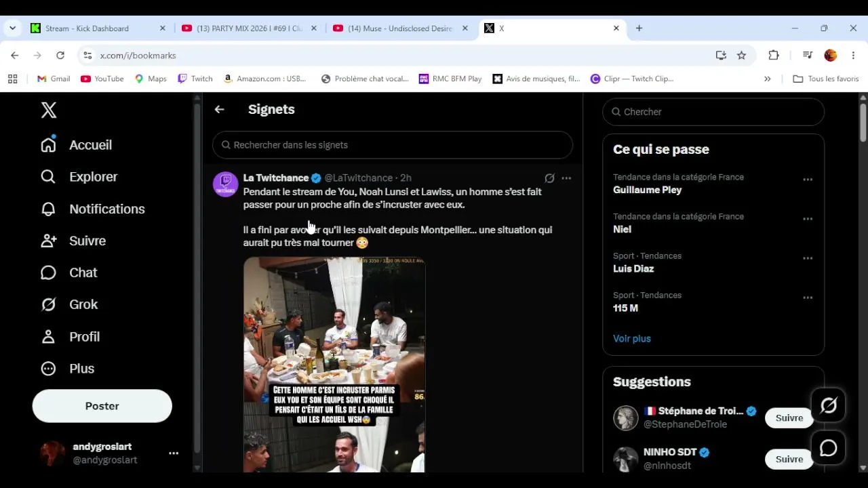Open the Guillaume Pley trend
This screenshot has height=488, width=868.
[x=647, y=190]
